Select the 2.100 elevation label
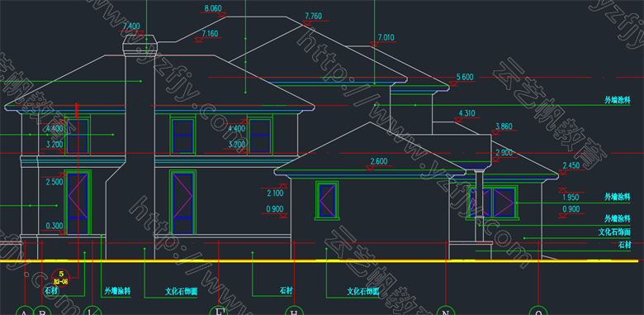644x315 pixels. pyautogui.click(x=275, y=193)
